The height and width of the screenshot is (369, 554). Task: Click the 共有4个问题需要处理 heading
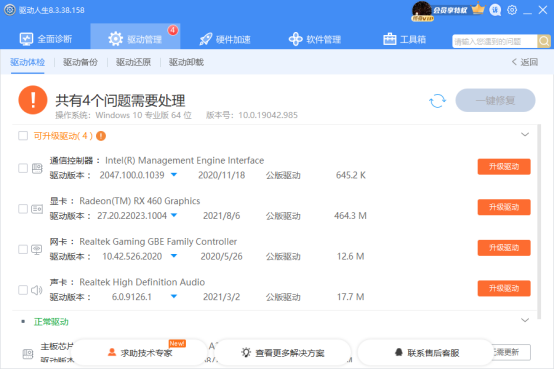[x=120, y=101]
